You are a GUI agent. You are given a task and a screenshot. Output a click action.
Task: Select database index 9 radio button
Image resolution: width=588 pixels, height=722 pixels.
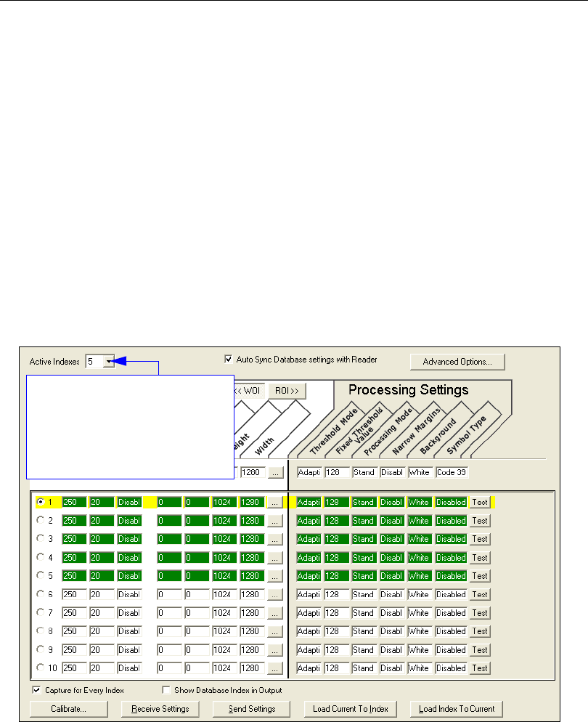pyautogui.click(x=41, y=649)
